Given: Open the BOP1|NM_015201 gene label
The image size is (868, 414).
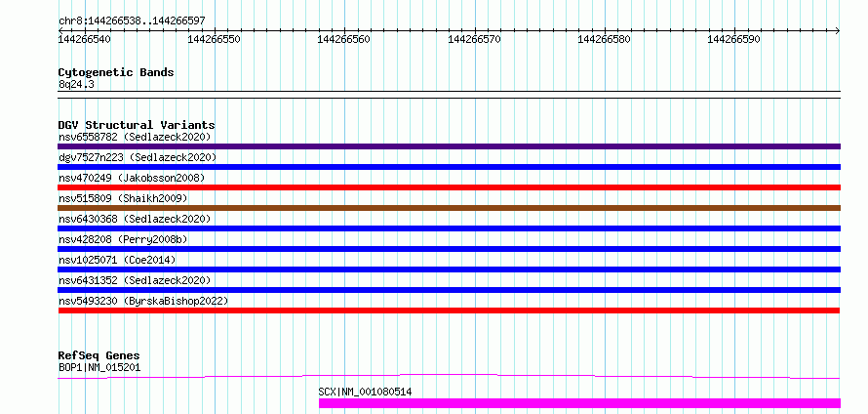Looking at the screenshot, I should pos(99,367).
